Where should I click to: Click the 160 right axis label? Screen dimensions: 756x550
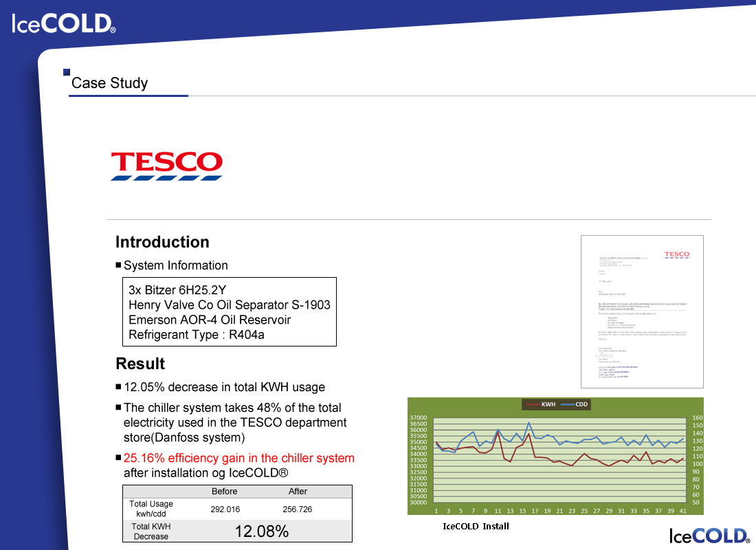click(x=697, y=418)
